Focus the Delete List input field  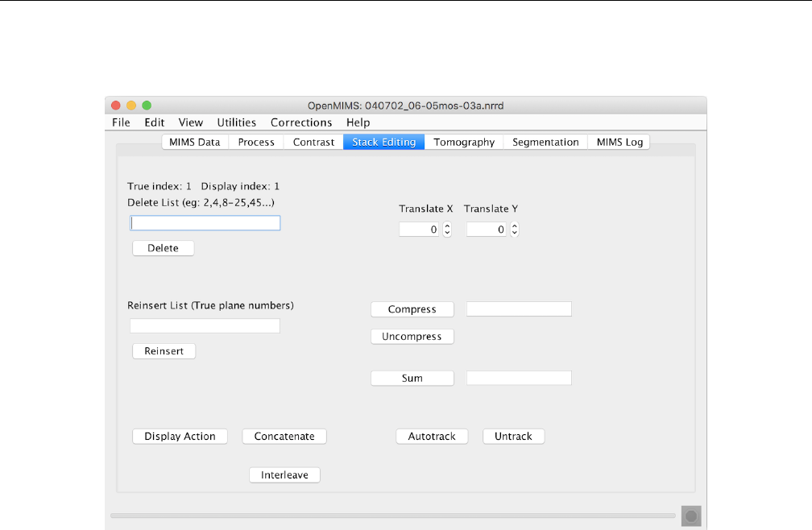[205, 223]
